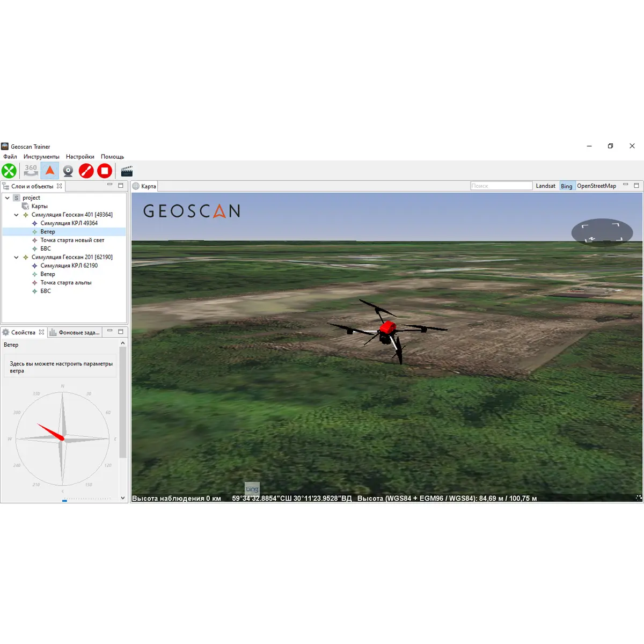Switch map source to Landsat

(x=545, y=186)
